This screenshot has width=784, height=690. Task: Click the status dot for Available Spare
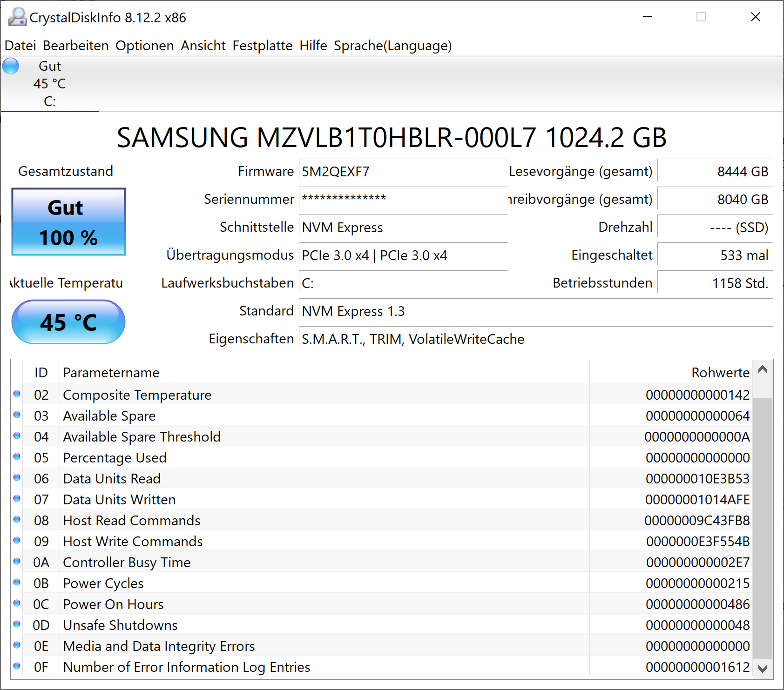click(x=17, y=415)
